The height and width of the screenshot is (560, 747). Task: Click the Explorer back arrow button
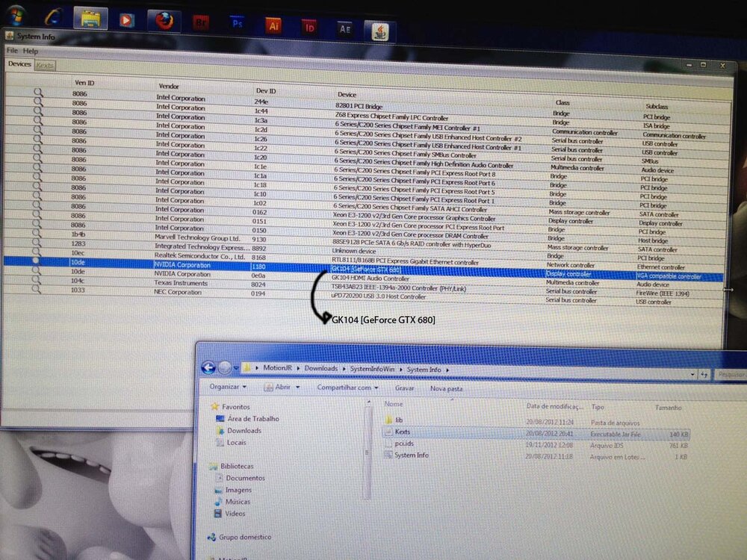[x=209, y=367]
